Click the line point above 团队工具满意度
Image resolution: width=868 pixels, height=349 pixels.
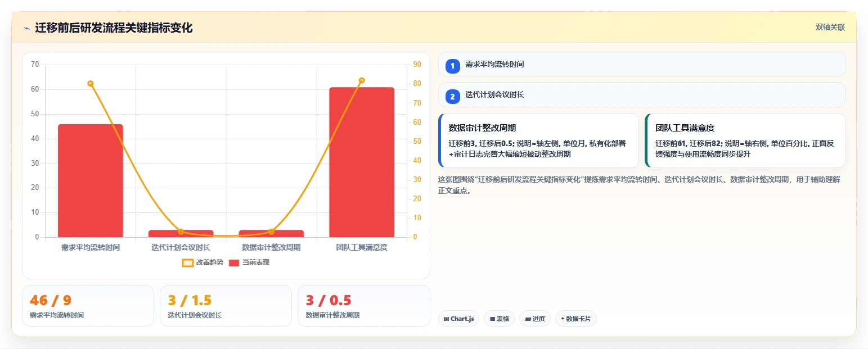click(x=362, y=80)
